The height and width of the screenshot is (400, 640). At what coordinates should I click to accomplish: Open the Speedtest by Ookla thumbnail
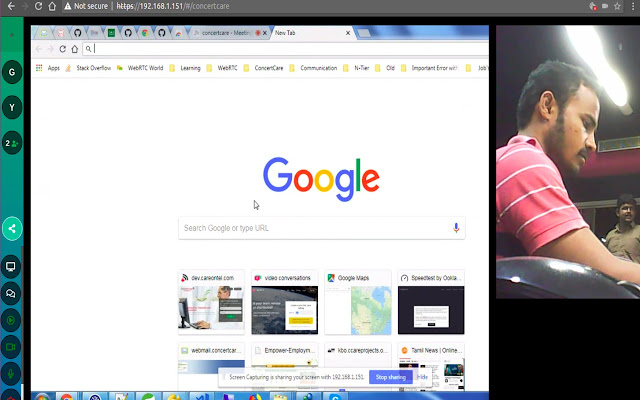pos(431,302)
